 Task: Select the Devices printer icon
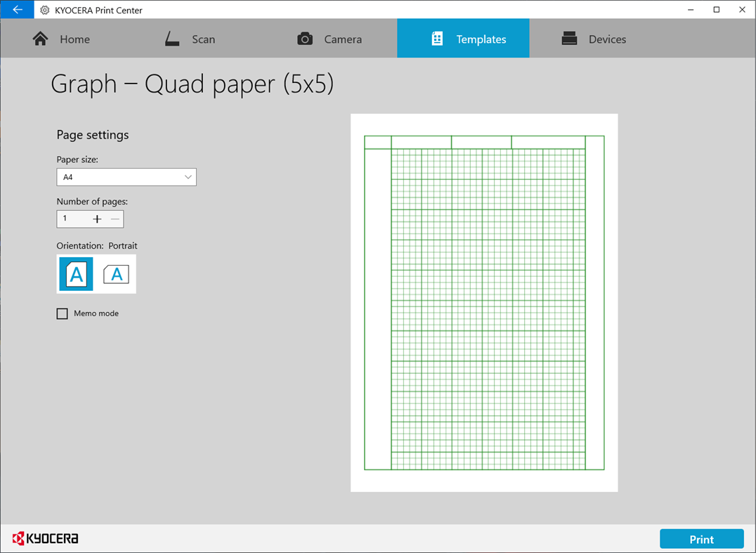tap(571, 39)
